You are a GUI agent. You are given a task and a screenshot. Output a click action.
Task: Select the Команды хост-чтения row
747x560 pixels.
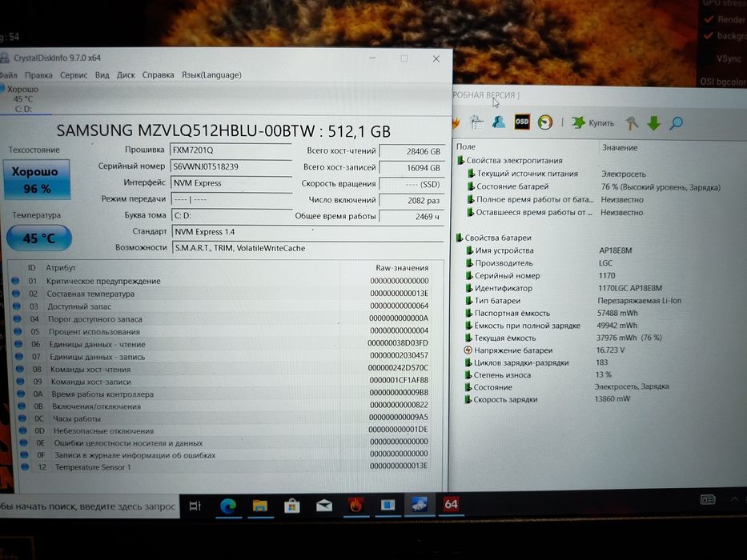click(x=222, y=369)
